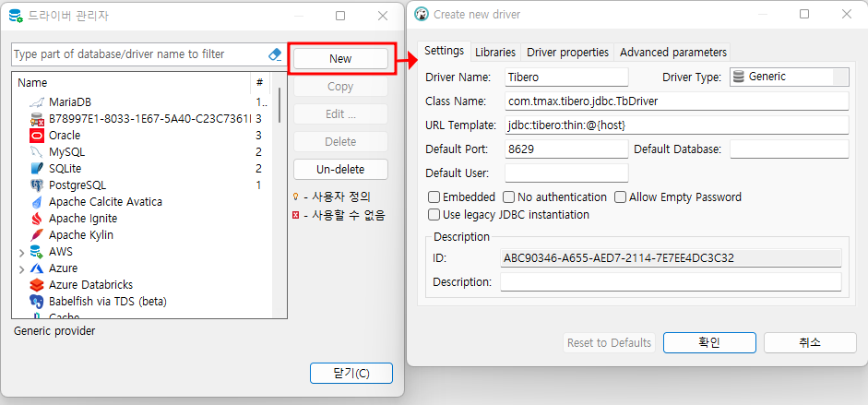Open the Libraries tab
868x405 pixels.
(495, 52)
